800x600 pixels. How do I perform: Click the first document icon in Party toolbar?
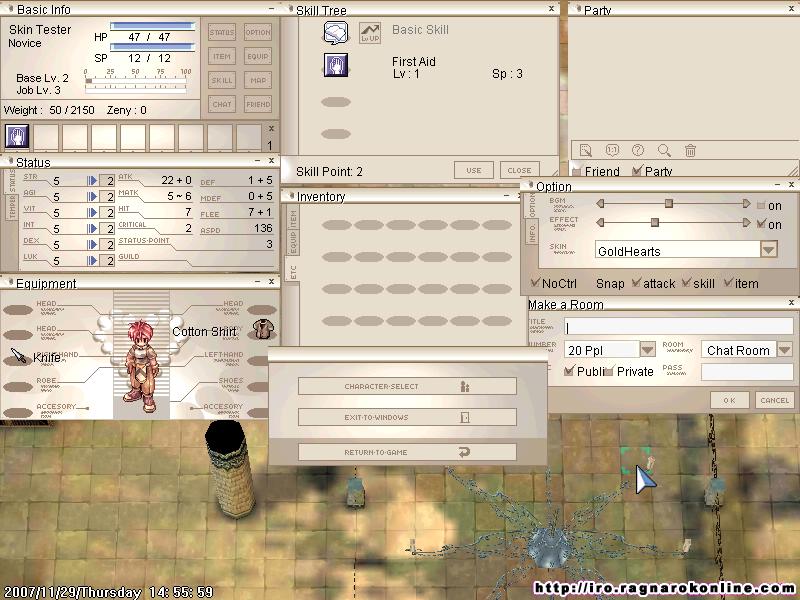586,150
